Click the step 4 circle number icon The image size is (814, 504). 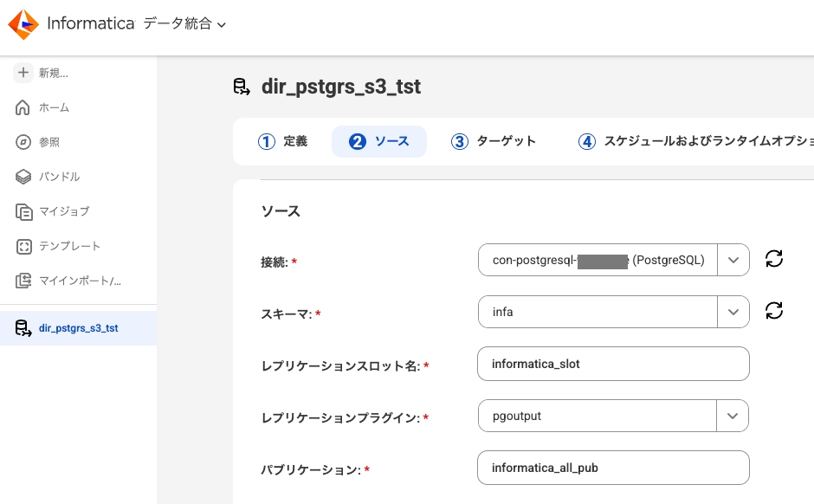[587, 141]
